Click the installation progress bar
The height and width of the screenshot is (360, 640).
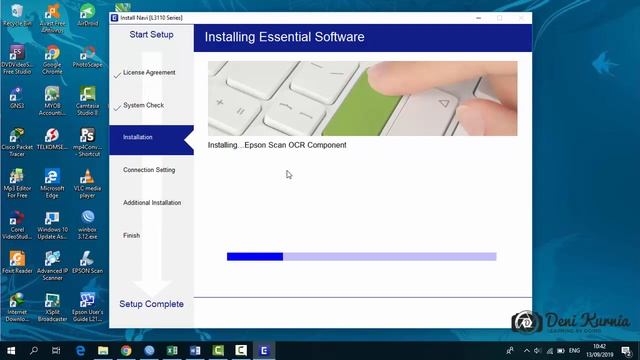point(362,256)
